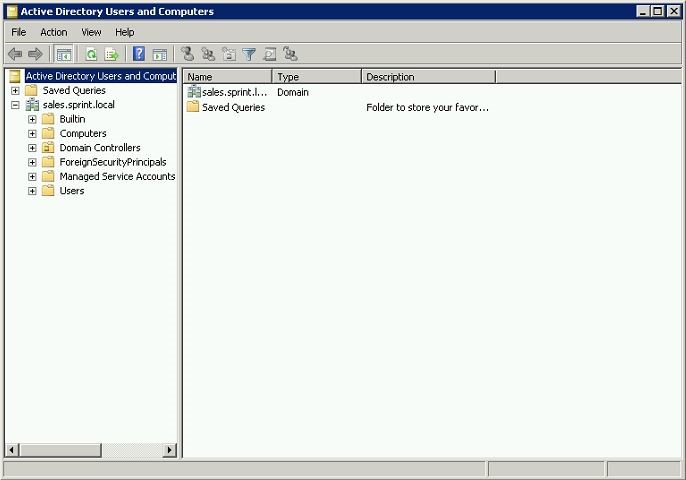Viewport: 686px width, 480px height.
Task: Click the Users folder icon in tree
Action: pos(48,191)
